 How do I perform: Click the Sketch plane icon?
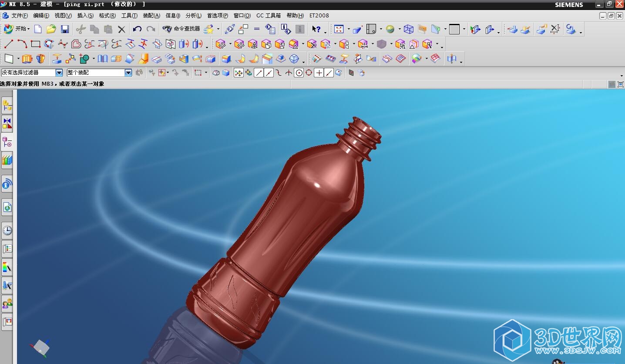[9, 58]
